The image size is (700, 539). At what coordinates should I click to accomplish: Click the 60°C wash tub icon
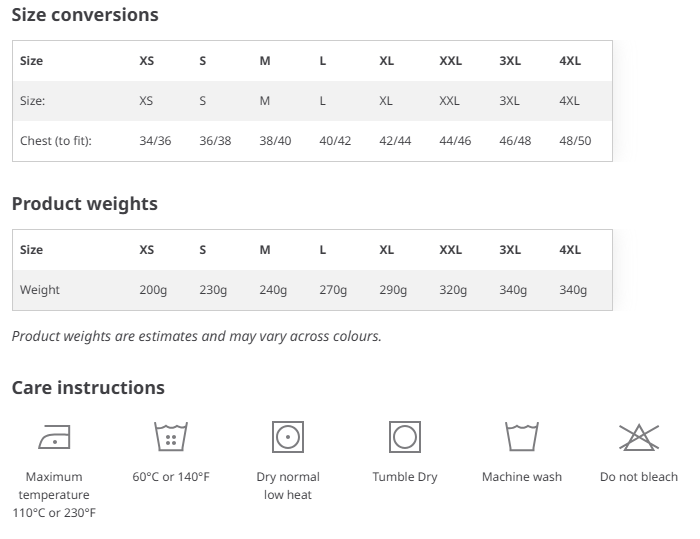(x=171, y=437)
